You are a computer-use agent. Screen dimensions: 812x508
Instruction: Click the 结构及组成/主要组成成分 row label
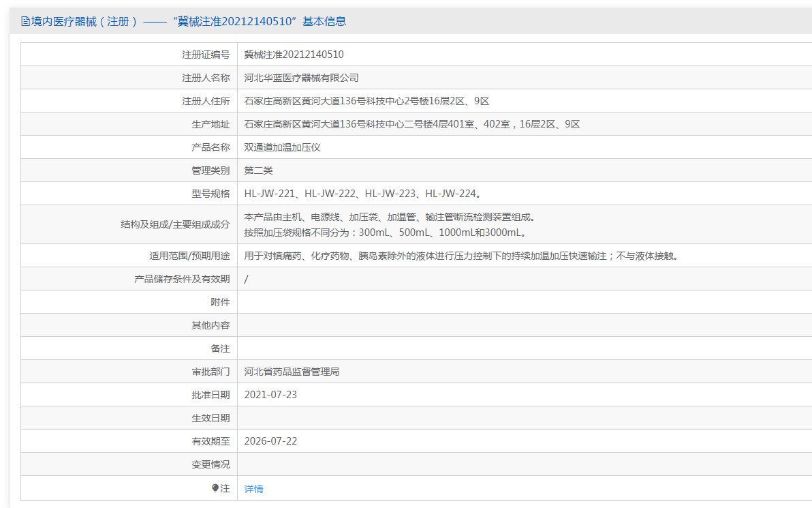[x=175, y=224]
